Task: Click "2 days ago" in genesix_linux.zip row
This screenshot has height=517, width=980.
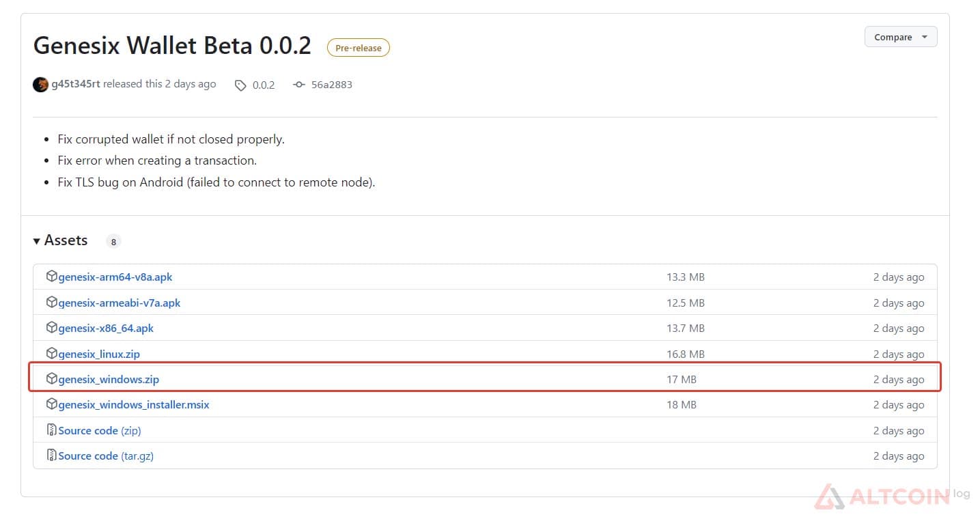Action: pos(899,354)
